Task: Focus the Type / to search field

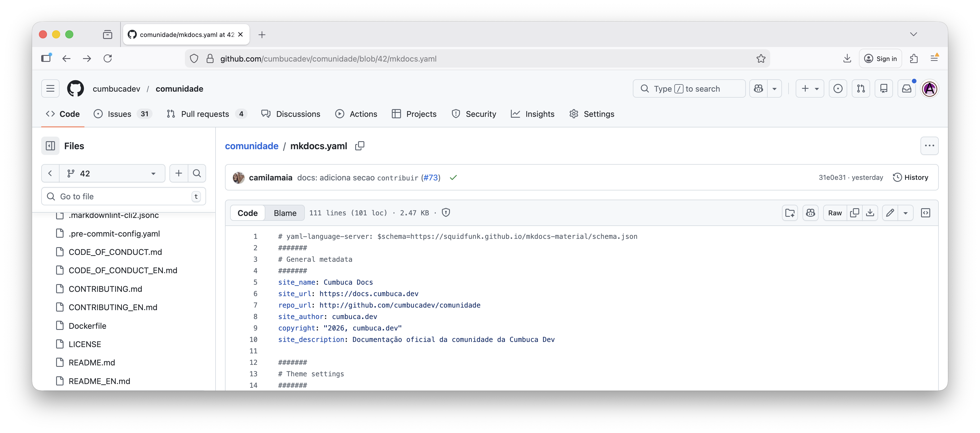Action: pos(689,89)
